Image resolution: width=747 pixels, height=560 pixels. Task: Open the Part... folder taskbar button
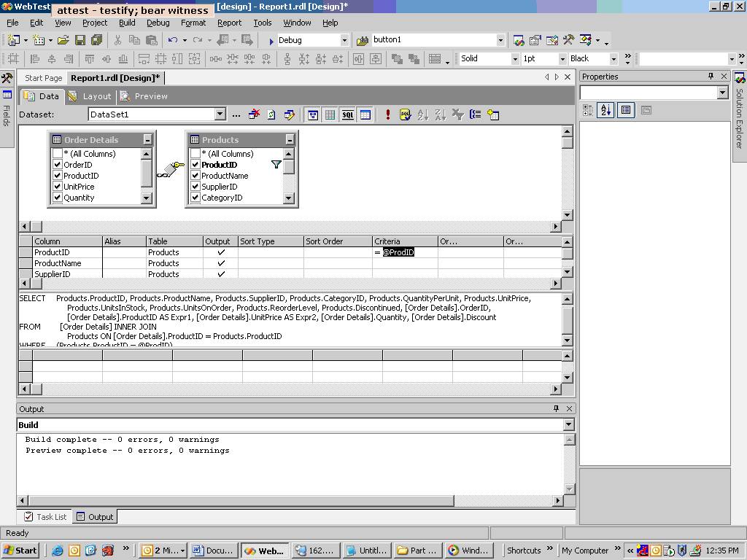coord(419,551)
